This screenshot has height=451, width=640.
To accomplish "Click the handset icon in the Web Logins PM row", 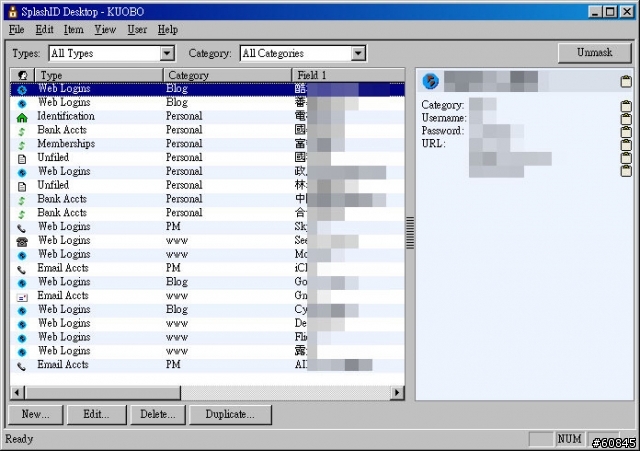I will [x=22, y=228].
